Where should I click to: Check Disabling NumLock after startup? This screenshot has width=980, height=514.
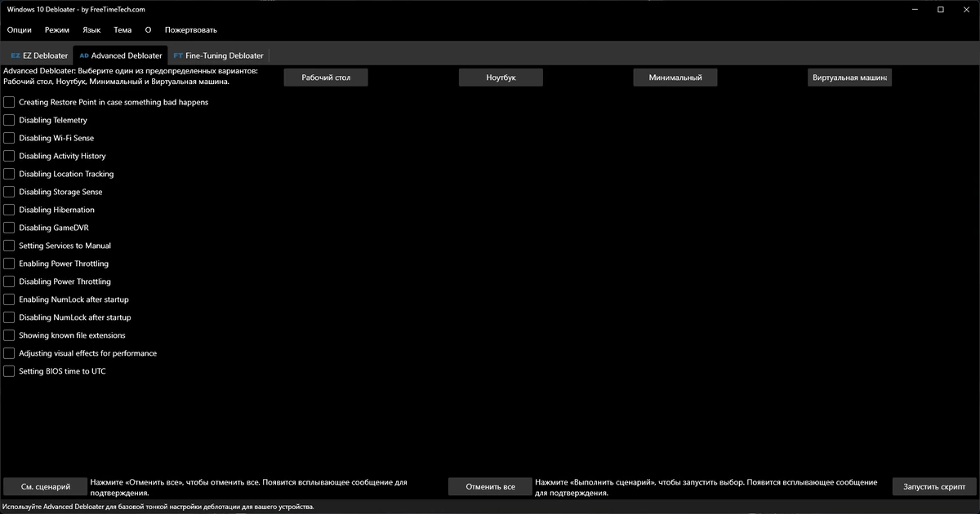coord(9,317)
